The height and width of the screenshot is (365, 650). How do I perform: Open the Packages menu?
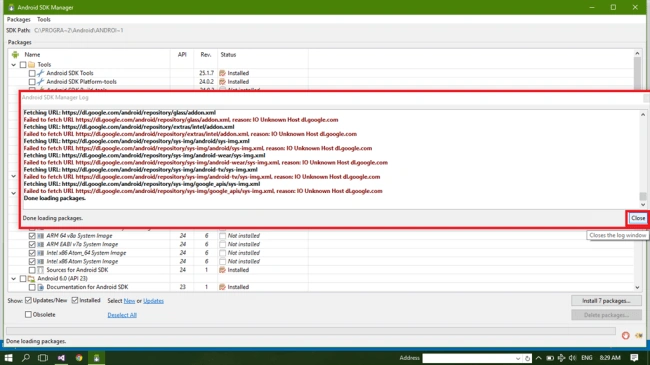pos(19,19)
